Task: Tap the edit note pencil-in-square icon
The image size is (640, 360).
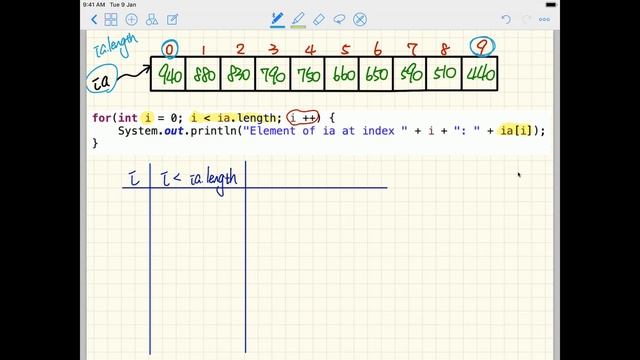Action: 173,19
